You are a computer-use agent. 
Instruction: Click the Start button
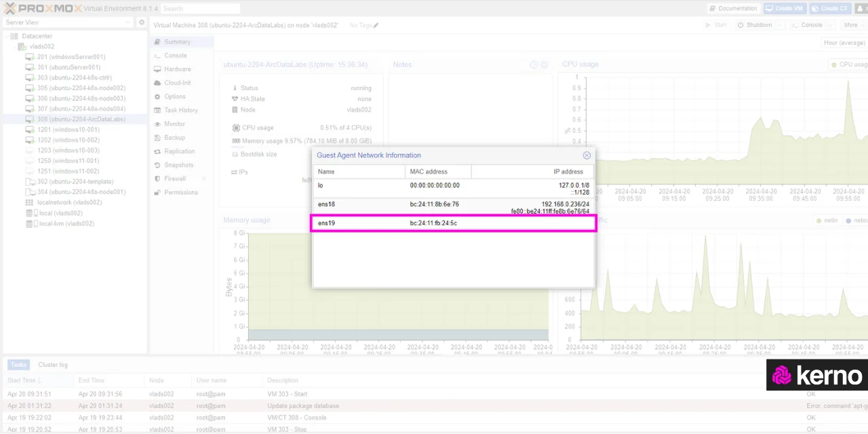pyautogui.click(x=716, y=25)
